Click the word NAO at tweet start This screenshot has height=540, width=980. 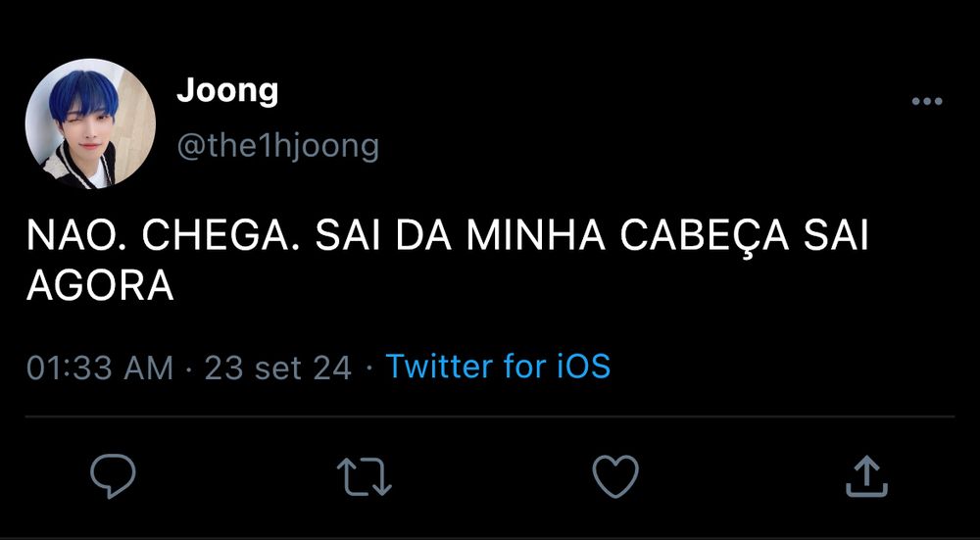[73, 238]
